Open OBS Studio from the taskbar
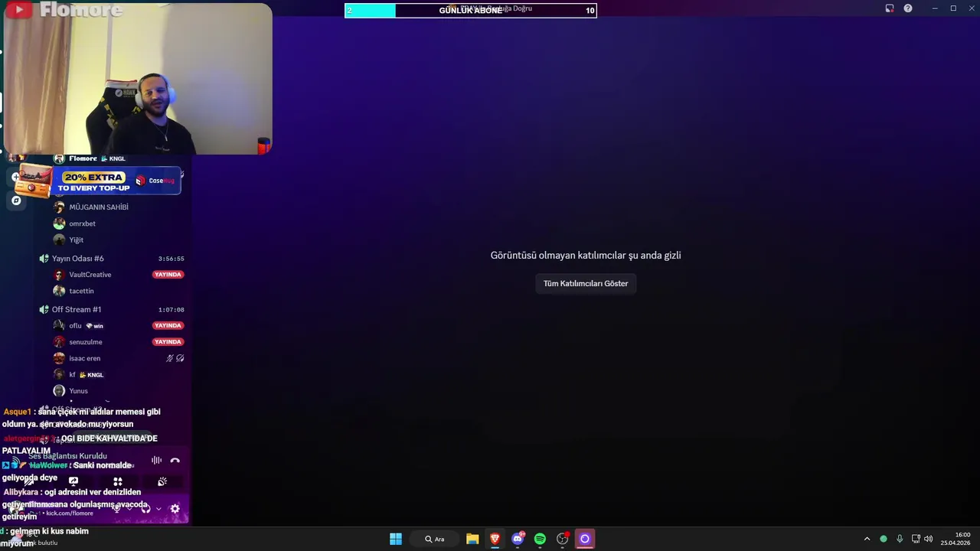Image resolution: width=980 pixels, height=551 pixels. pyautogui.click(x=562, y=539)
